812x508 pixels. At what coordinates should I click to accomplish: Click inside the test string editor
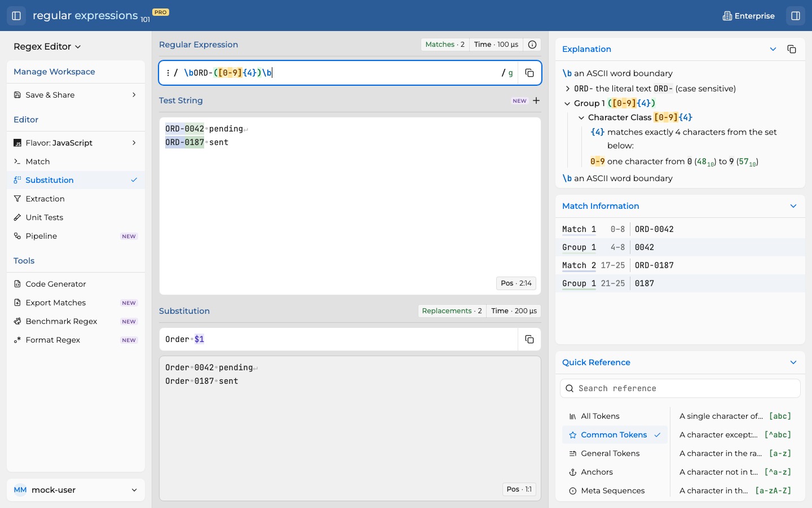(x=350, y=206)
